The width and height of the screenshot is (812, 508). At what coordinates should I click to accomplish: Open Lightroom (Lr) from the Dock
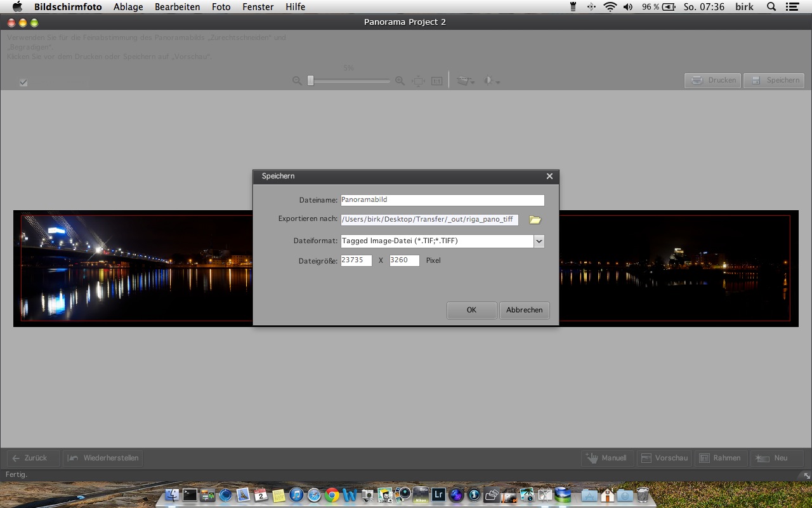pyautogui.click(x=438, y=495)
